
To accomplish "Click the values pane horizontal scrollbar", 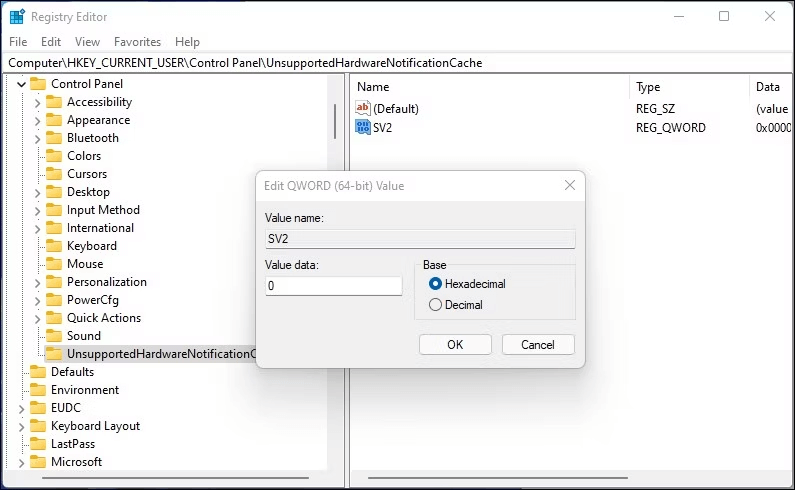I will pos(498,478).
